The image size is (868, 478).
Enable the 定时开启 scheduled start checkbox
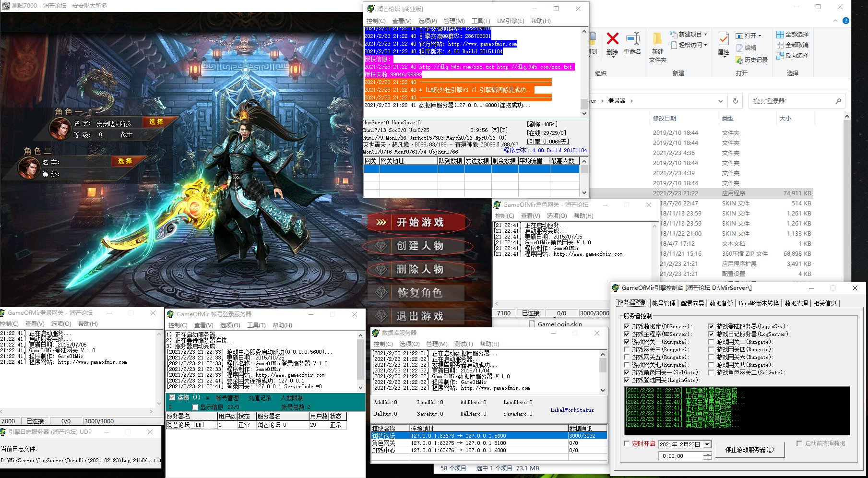pos(627,443)
